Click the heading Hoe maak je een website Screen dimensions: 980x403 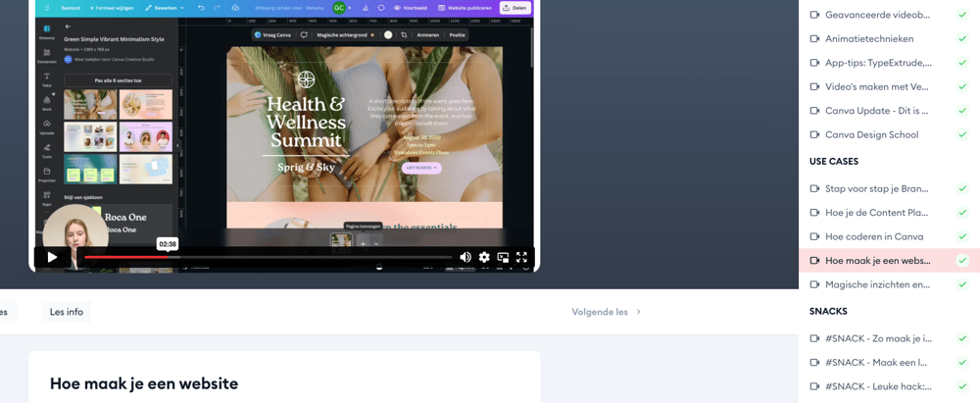point(144,383)
